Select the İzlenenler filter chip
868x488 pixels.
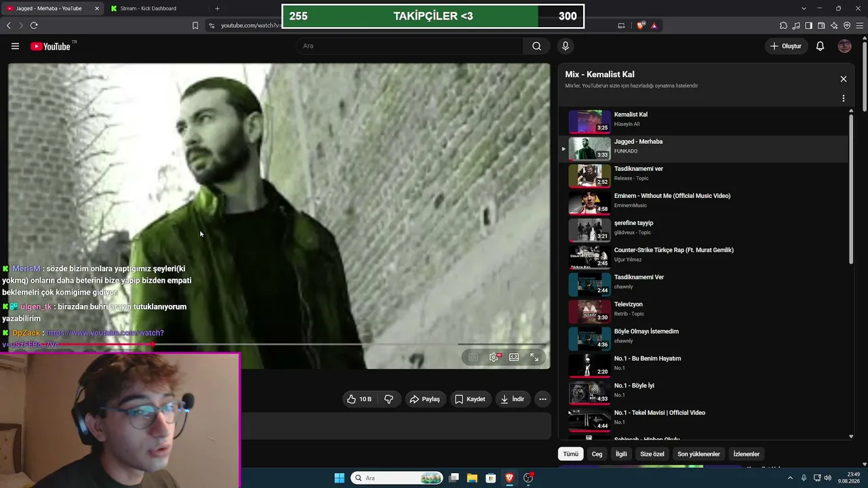coord(747,454)
